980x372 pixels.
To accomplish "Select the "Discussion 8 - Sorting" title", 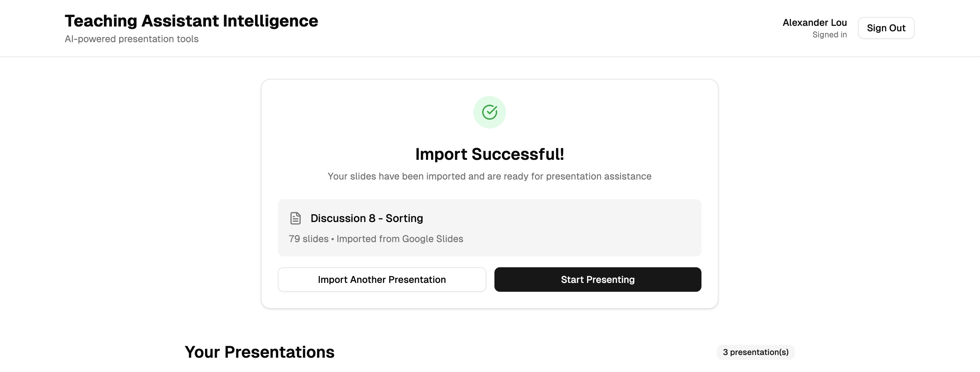I will [x=366, y=218].
